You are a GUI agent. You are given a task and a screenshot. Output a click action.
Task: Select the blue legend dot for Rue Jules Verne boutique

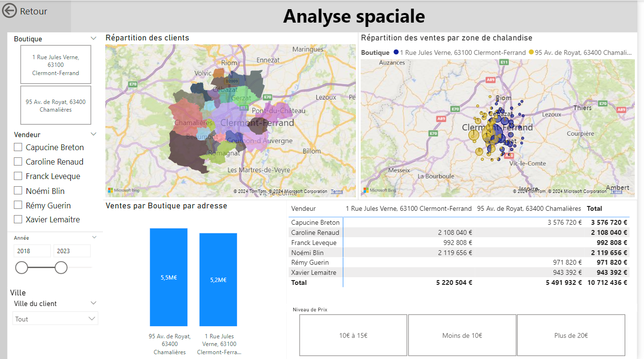[x=395, y=52]
